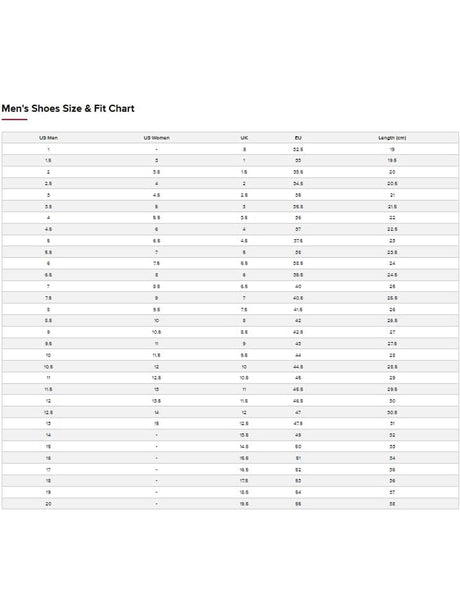Click the 15 cell in US Women column
This screenshot has width=460, height=614.
click(157, 424)
